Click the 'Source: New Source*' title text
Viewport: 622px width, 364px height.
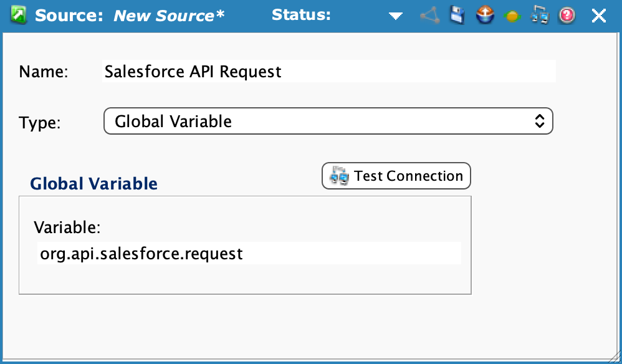pos(130,16)
